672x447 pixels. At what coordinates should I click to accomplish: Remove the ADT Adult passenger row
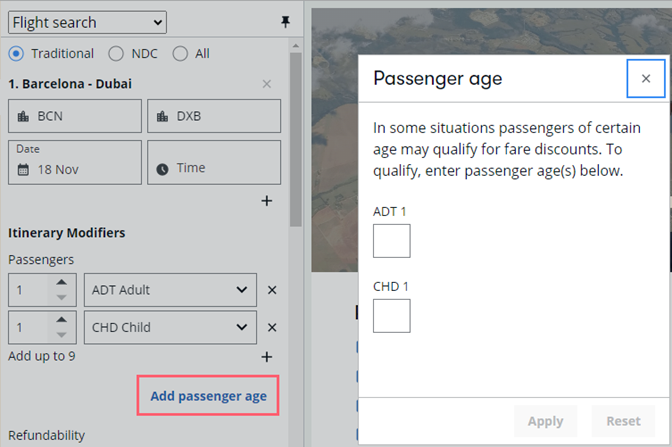[272, 290]
